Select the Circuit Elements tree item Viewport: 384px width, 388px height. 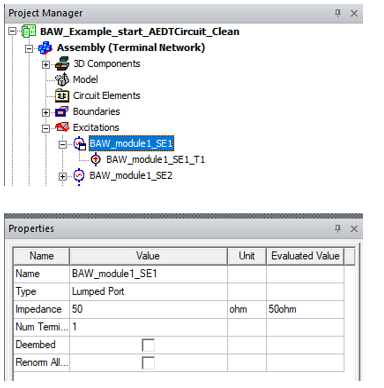(x=107, y=96)
